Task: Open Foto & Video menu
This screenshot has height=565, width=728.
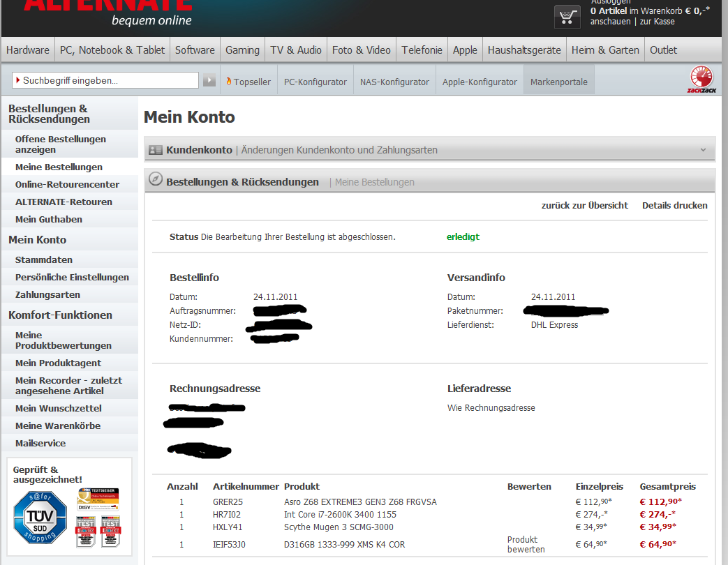Action: coord(362,50)
